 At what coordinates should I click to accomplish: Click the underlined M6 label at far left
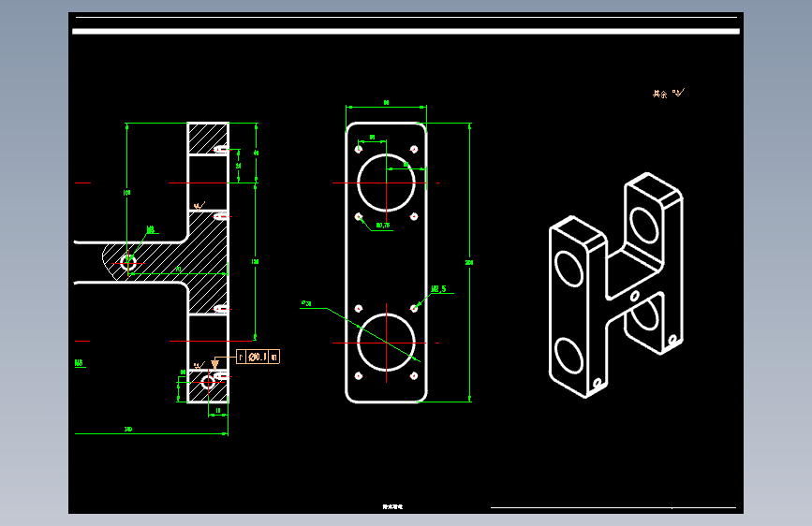pos(80,363)
